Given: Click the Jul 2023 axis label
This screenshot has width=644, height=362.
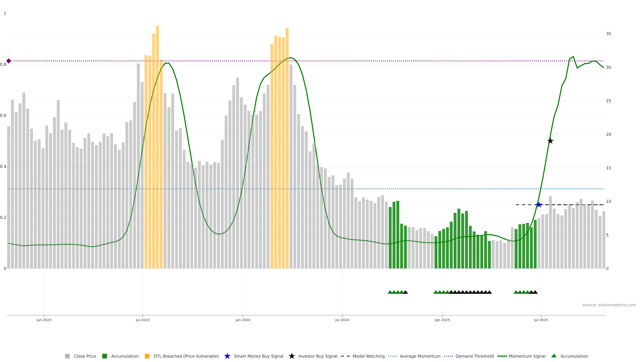Looking at the screenshot, I should [143, 320].
